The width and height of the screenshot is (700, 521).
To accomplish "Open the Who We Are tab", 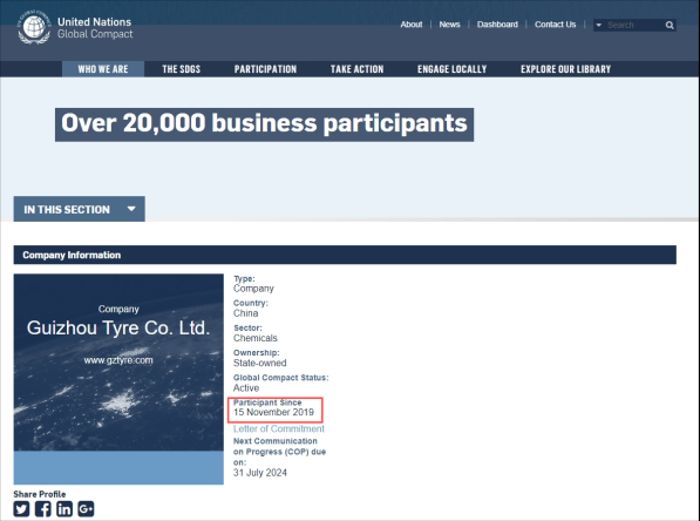I will pos(103,69).
